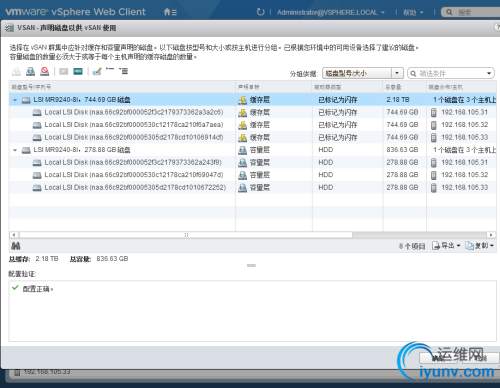
Task: Click the VSAN dialog title icon
Action: click(9, 28)
